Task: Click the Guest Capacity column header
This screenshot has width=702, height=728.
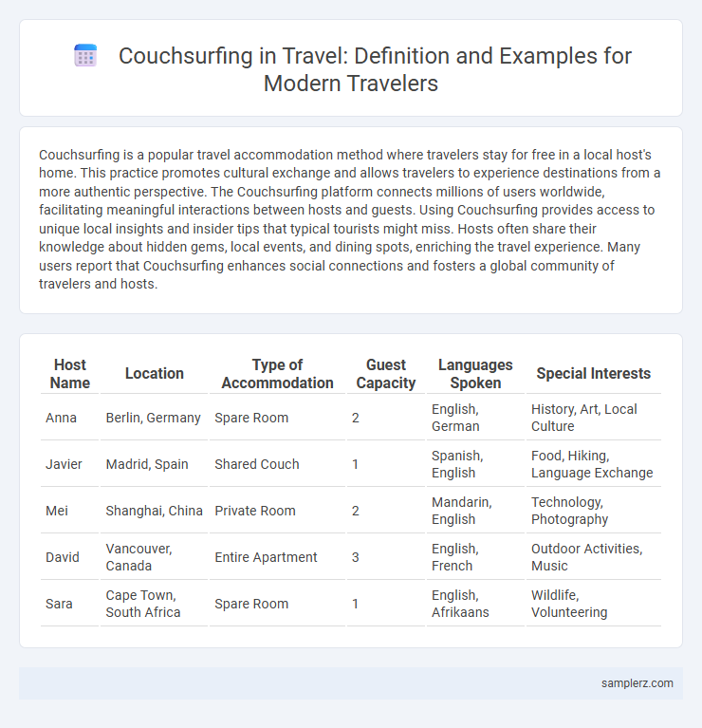Action: point(386,374)
